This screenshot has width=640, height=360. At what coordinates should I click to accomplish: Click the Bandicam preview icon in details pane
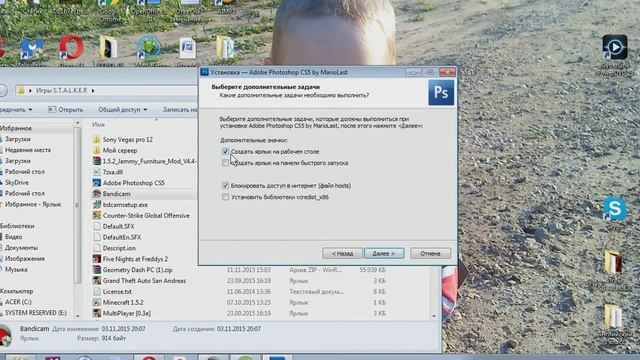[x=5, y=336]
